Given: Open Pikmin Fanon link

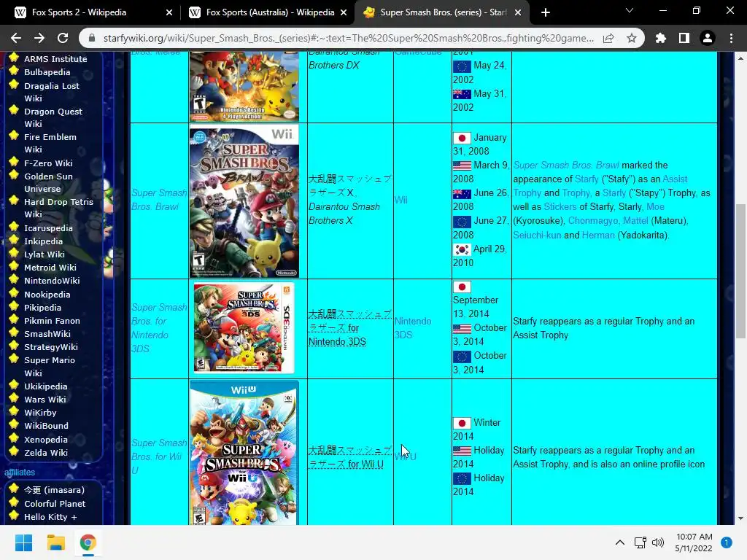Looking at the screenshot, I should tap(52, 321).
